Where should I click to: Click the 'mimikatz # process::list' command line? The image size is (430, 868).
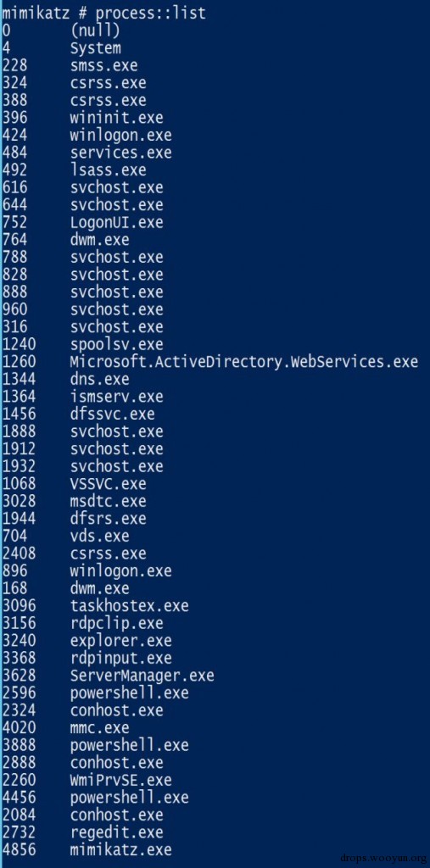(x=103, y=13)
